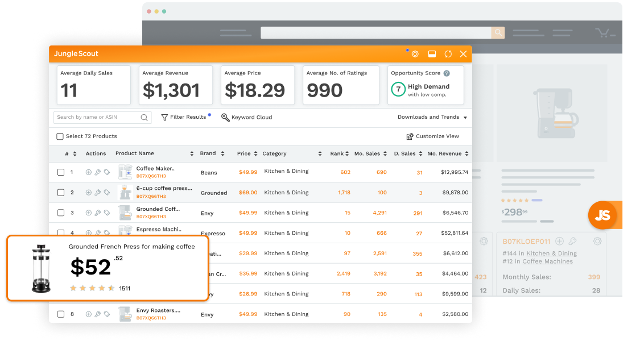This screenshot has width=644, height=341.
Task: Open the Coffee Machines rank link
Action: 547,261
